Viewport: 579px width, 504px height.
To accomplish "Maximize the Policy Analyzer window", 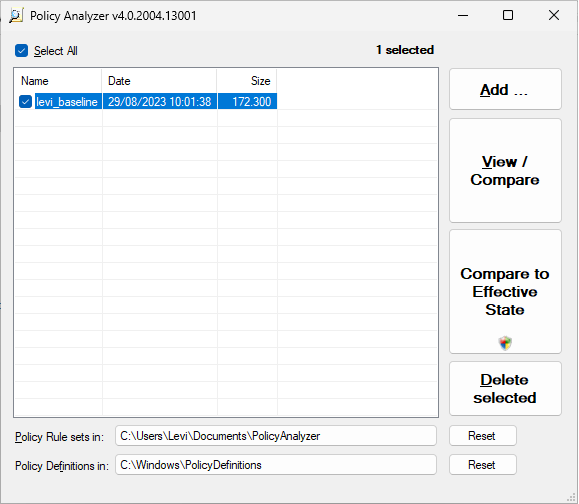I will tap(508, 16).
